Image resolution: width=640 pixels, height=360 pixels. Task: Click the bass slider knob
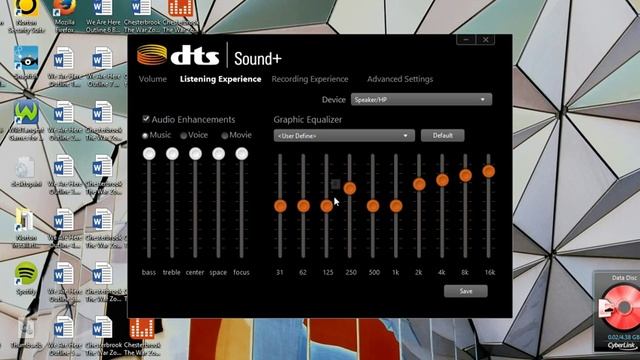pyautogui.click(x=149, y=153)
